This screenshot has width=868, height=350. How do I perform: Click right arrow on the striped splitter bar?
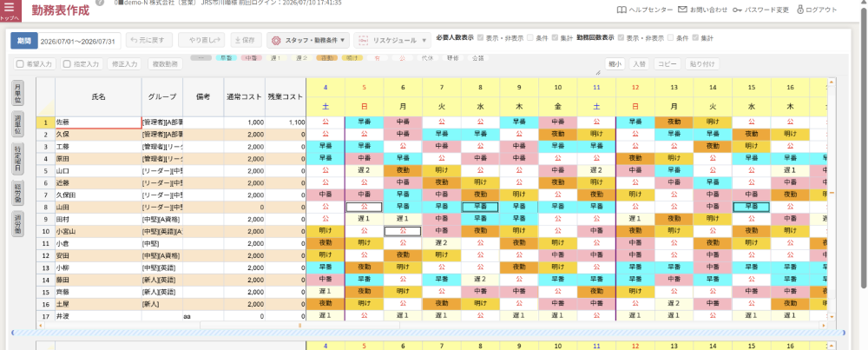tap(845, 333)
